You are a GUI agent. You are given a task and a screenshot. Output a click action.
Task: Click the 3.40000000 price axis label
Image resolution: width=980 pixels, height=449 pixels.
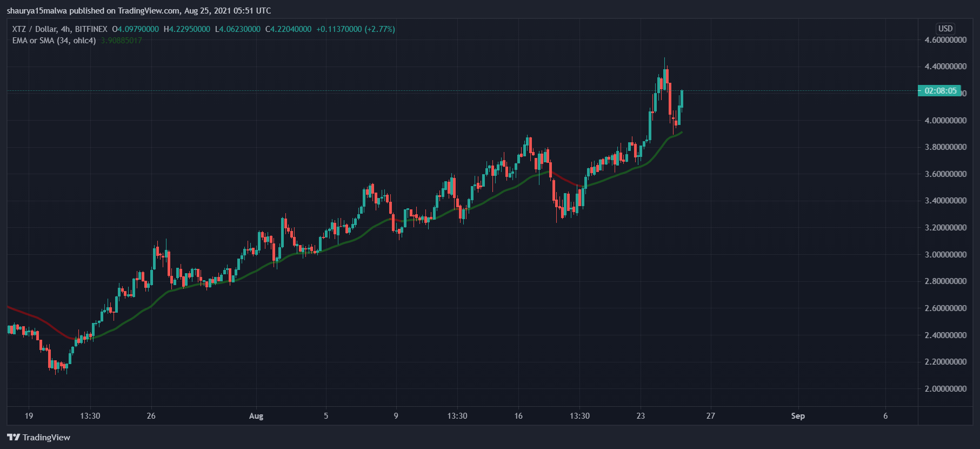coord(945,201)
